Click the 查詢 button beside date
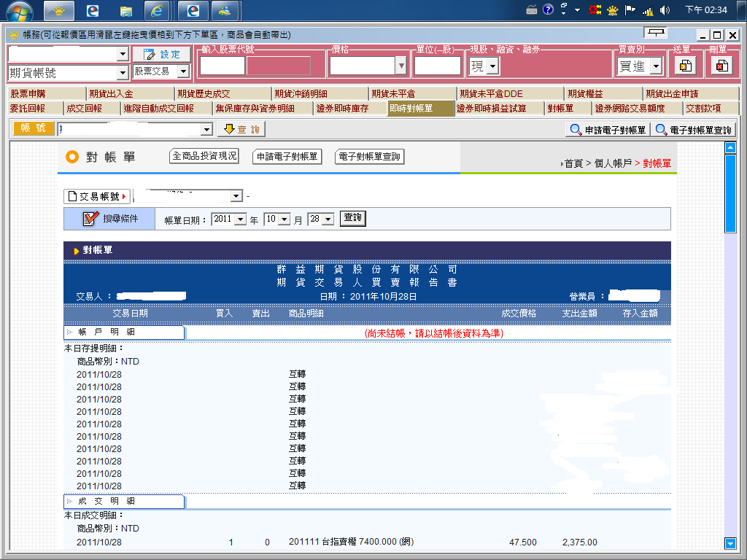Screen dimensions: 747x560 (352, 219)
